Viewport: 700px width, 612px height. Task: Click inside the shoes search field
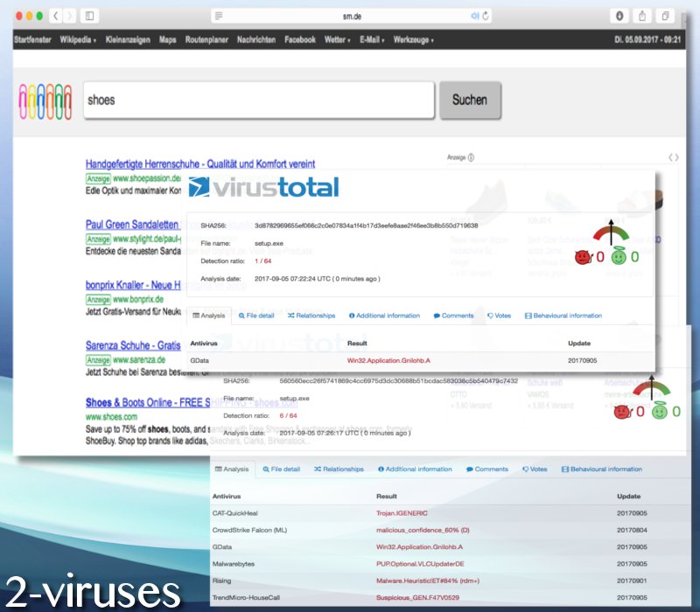(x=254, y=100)
